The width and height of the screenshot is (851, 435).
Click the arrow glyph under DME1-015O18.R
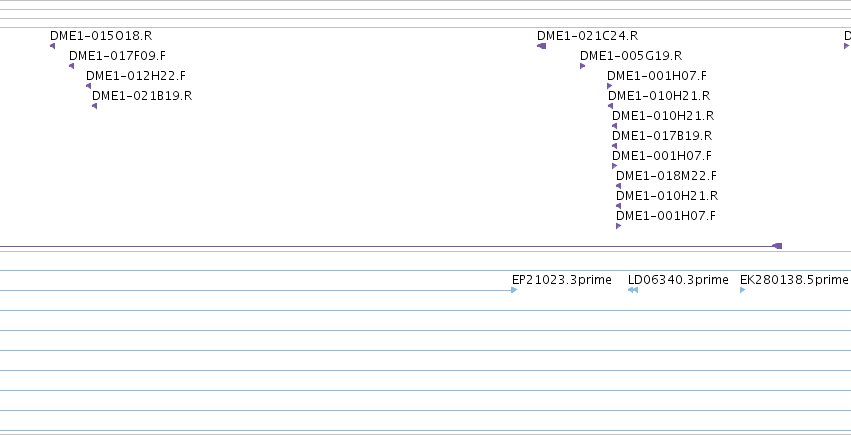click(x=53, y=46)
